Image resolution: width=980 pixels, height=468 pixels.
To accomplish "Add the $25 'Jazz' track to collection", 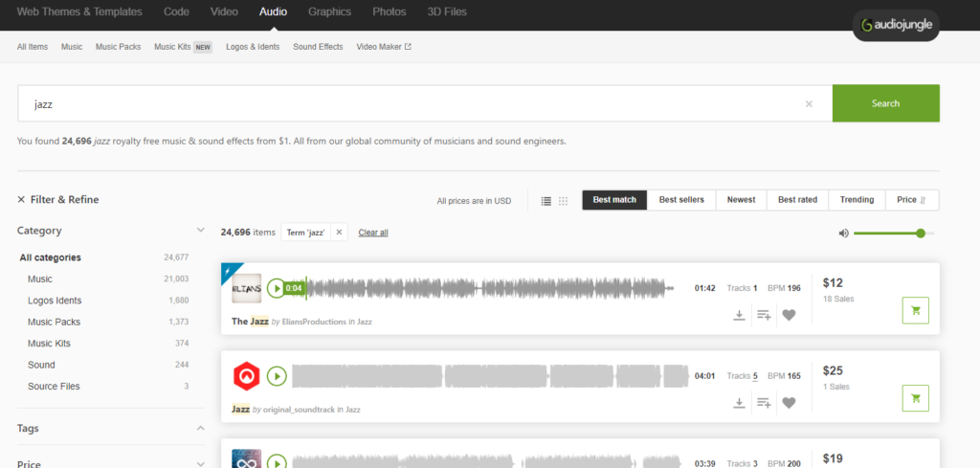I will pyautogui.click(x=764, y=402).
